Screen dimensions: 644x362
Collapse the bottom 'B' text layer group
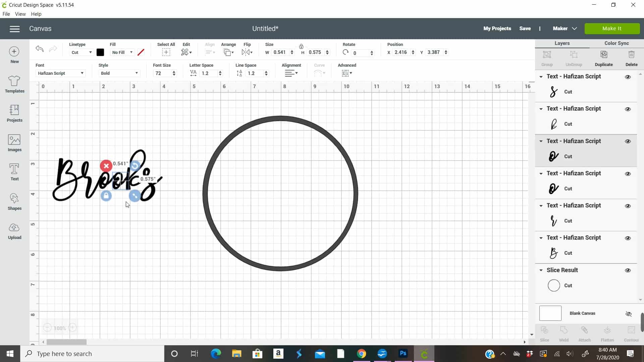click(x=541, y=238)
